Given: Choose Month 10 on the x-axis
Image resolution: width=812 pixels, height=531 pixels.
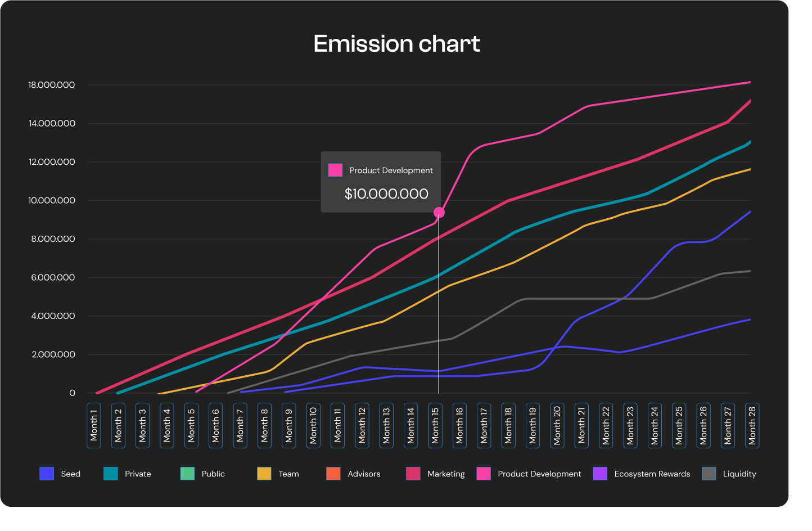Looking at the screenshot, I should click(x=313, y=426).
